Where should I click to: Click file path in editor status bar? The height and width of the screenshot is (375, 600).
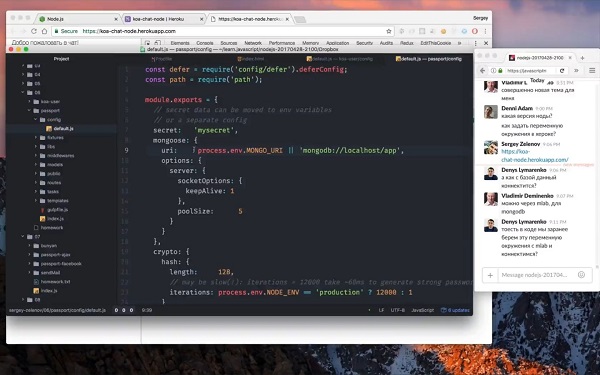[57, 310]
